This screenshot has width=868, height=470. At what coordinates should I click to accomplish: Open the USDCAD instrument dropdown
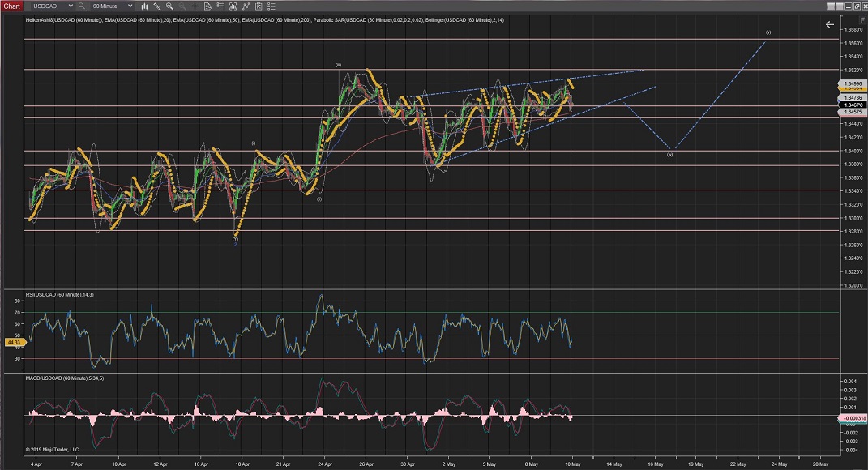pos(69,6)
